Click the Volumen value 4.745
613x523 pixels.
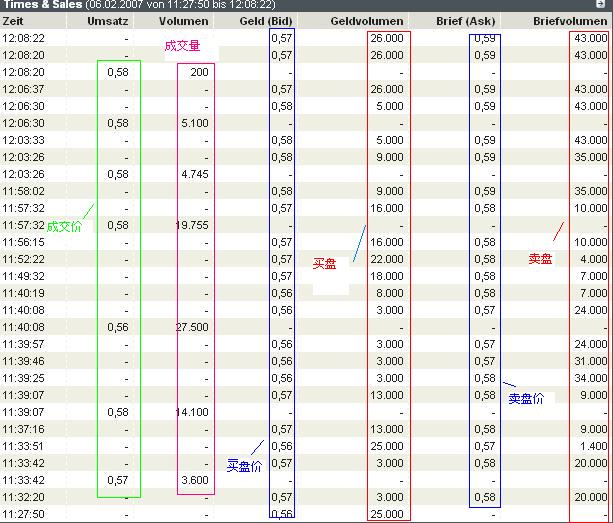point(195,174)
